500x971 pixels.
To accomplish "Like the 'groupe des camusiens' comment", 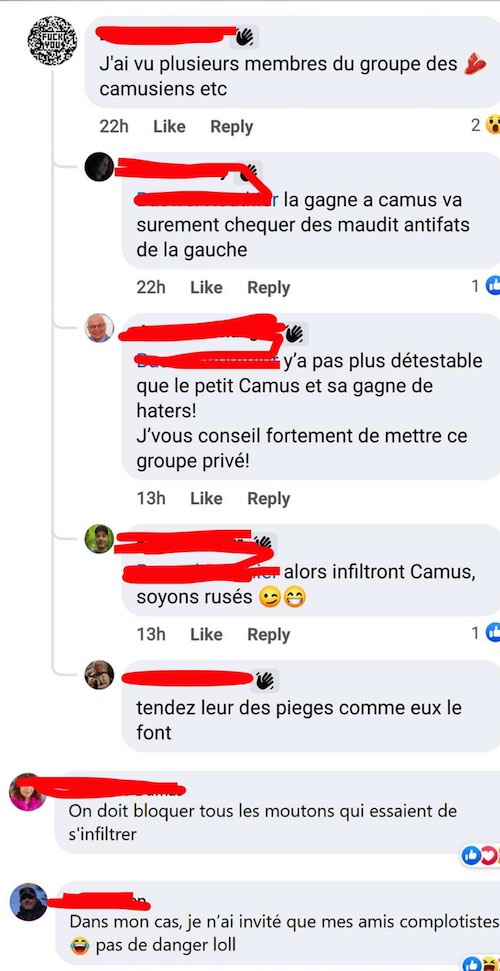I will (169, 126).
